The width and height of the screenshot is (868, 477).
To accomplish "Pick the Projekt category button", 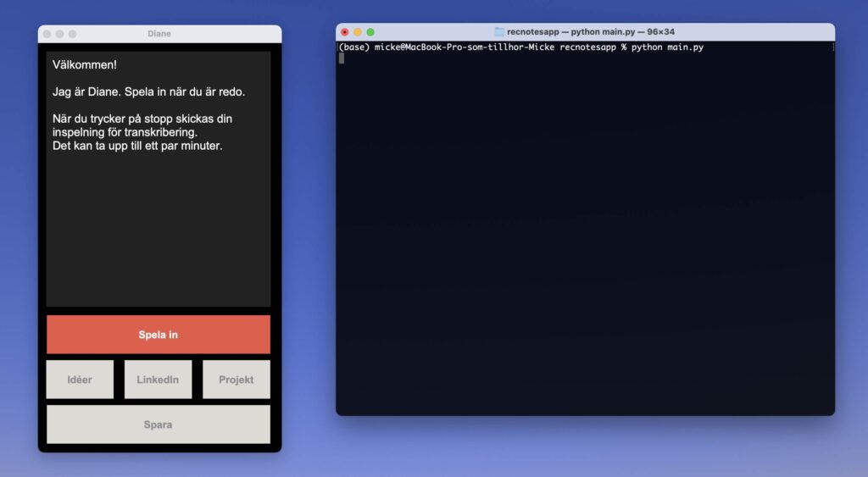I will click(x=236, y=380).
